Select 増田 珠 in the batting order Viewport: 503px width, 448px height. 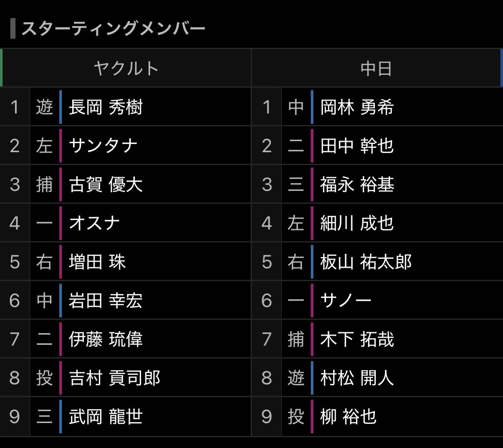97,262
